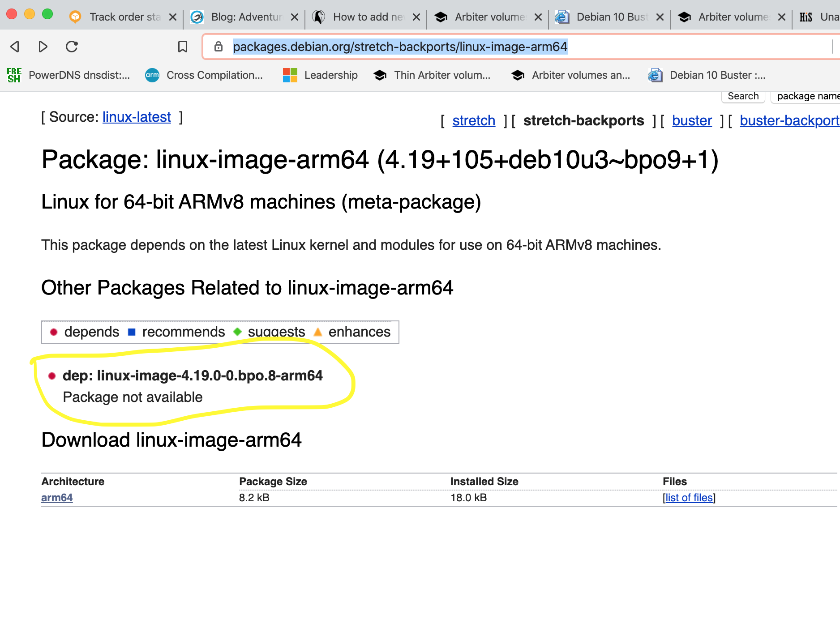Click the Installed Size column header
840x623 pixels.
484,482
